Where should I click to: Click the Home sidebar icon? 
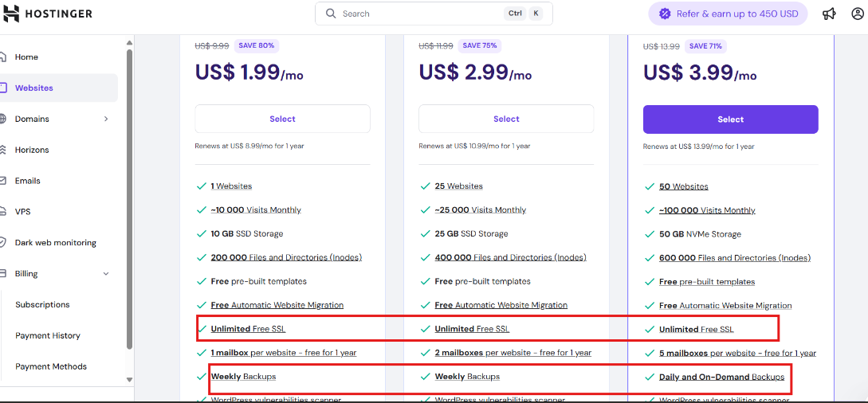2,57
